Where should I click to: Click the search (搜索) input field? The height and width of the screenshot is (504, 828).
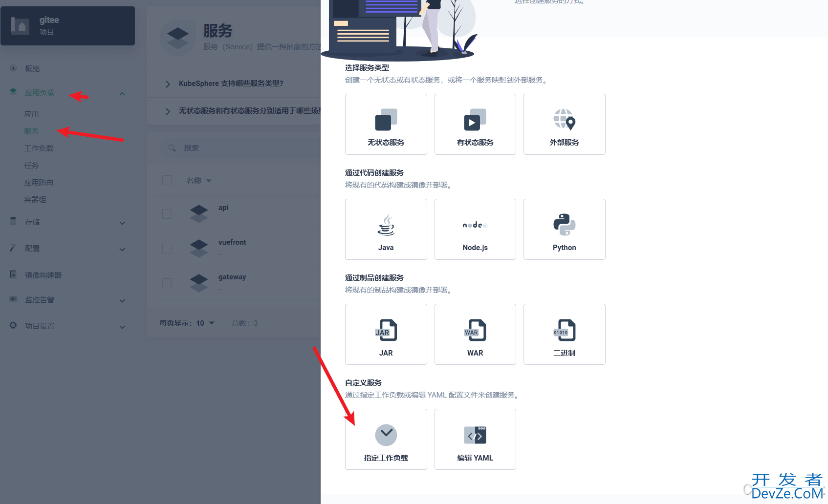[240, 147]
